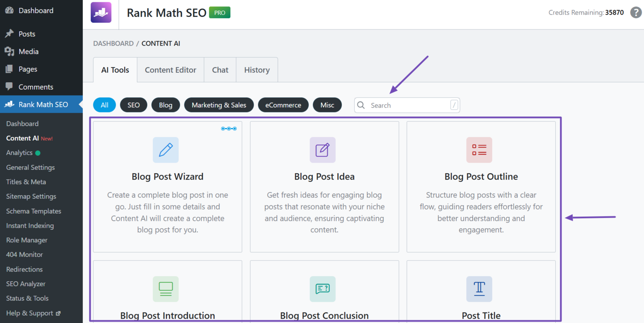Select General Settings in the Rank Math menu
The width and height of the screenshot is (644, 323).
(x=30, y=167)
